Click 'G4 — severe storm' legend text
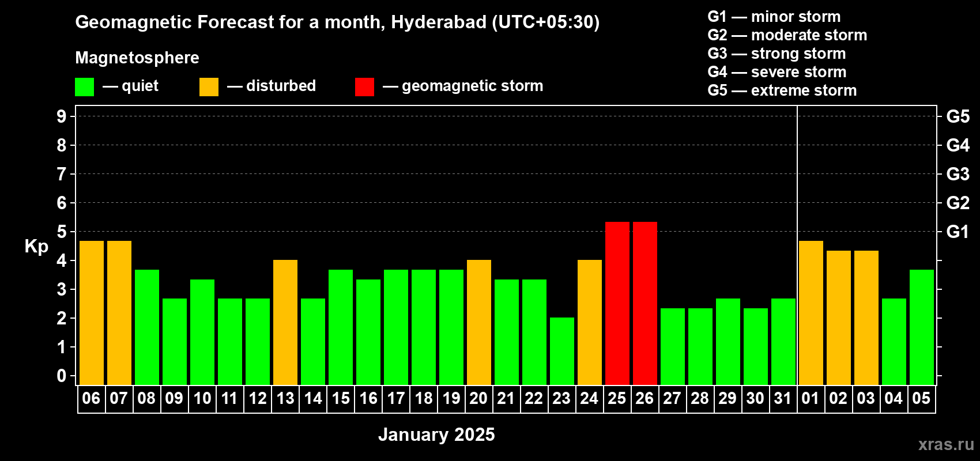The width and height of the screenshot is (980, 461). tap(777, 72)
